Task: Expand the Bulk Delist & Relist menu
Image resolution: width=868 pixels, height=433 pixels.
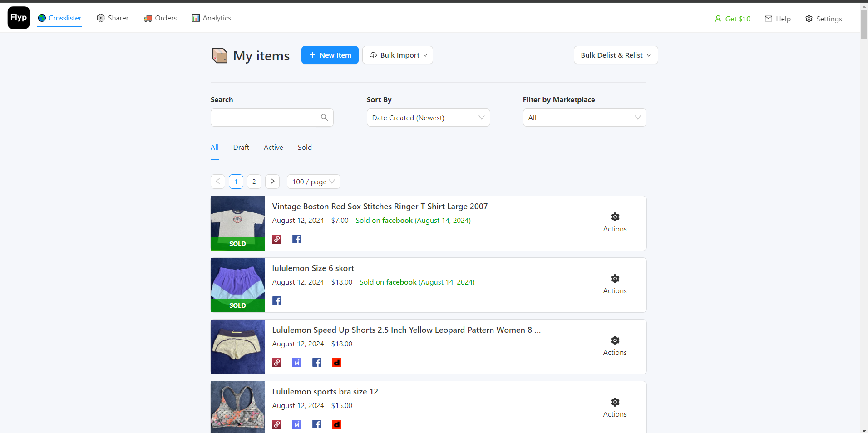Action: point(616,55)
